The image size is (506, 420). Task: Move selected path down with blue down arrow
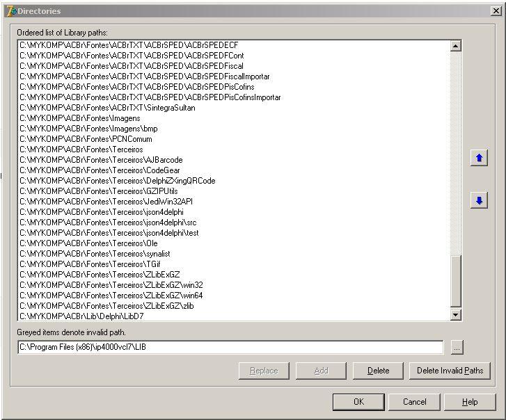pos(479,200)
